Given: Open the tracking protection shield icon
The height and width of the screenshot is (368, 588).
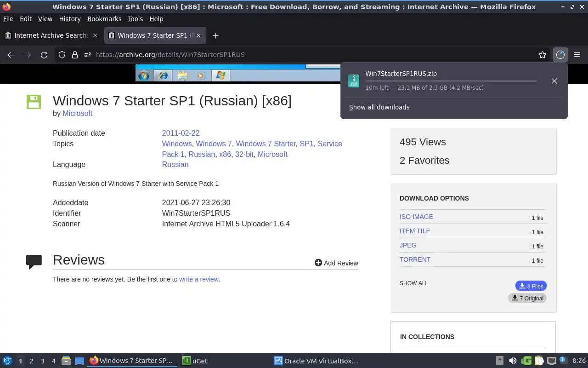Looking at the screenshot, I should click(x=62, y=55).
